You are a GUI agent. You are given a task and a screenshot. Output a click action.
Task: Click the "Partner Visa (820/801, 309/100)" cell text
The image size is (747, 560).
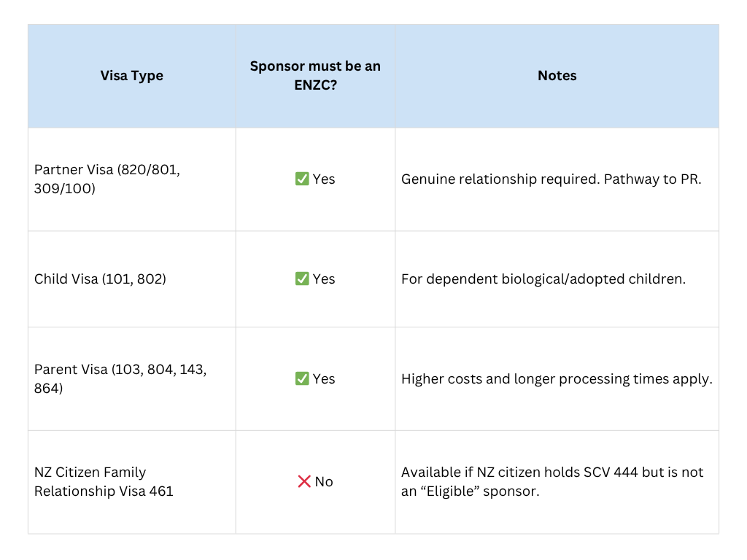click(107, 179)
